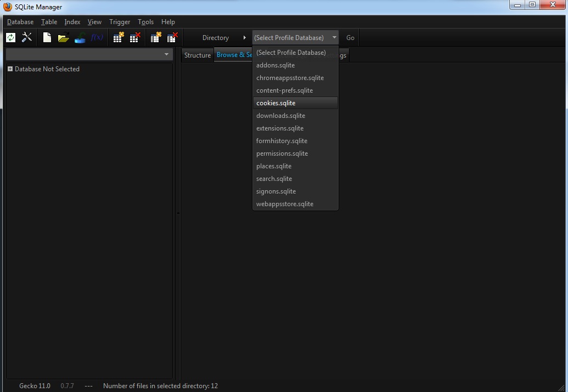
Task: Select formhistory.sqlite from the list
Action: pos(295,141)
